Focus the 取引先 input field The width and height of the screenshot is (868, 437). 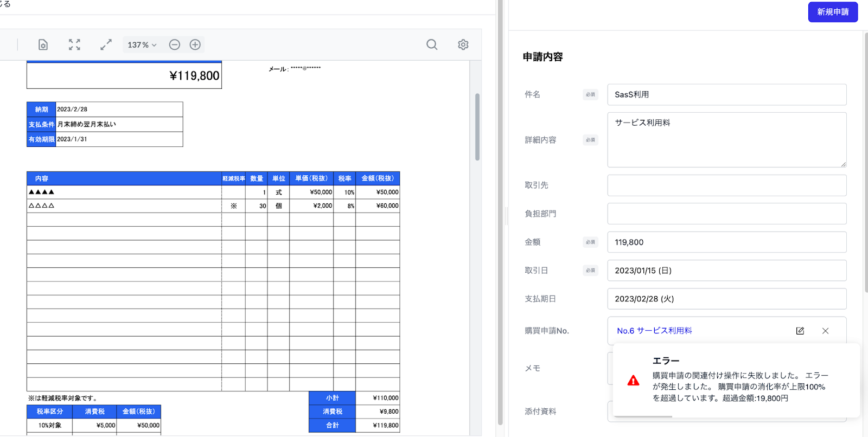(727, 185)
